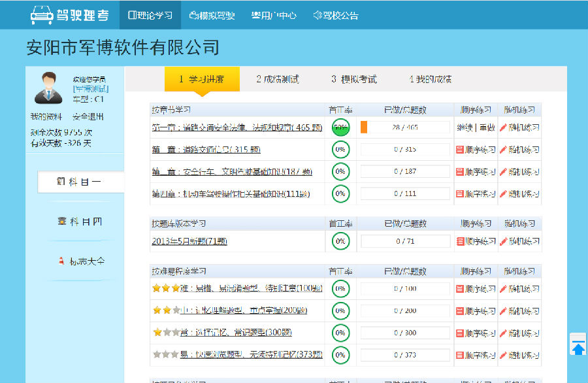Click the 28 / 465 progress bar
This screenshot has width=588, height=383.
[x=405, y=127]
